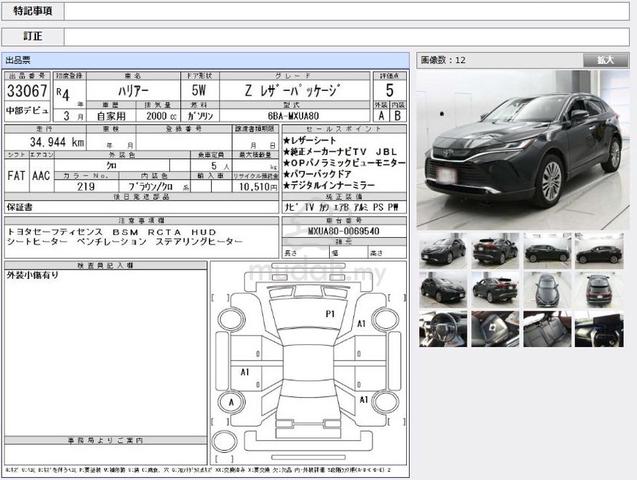Screen dimensions: 637x480
Task: Click the model code 6BA-MXUA80
Action: tap(293, 116)
